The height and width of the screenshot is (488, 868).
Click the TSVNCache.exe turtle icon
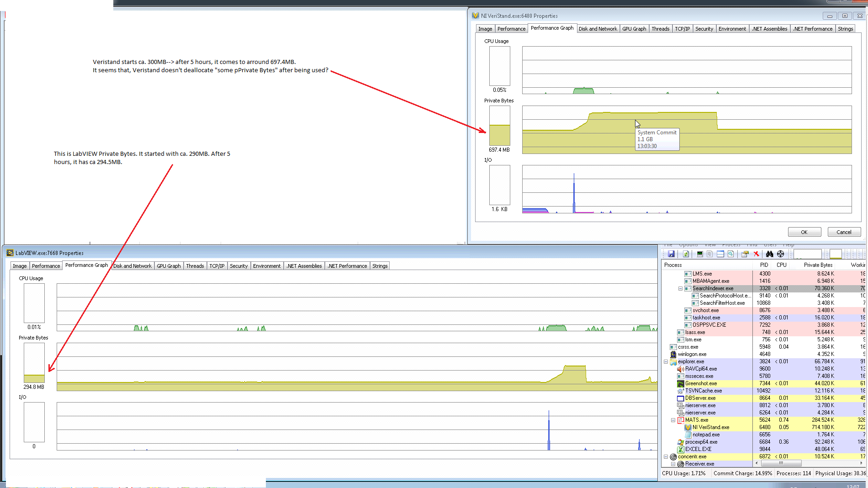pyautogui.click(x=681, y=391)
